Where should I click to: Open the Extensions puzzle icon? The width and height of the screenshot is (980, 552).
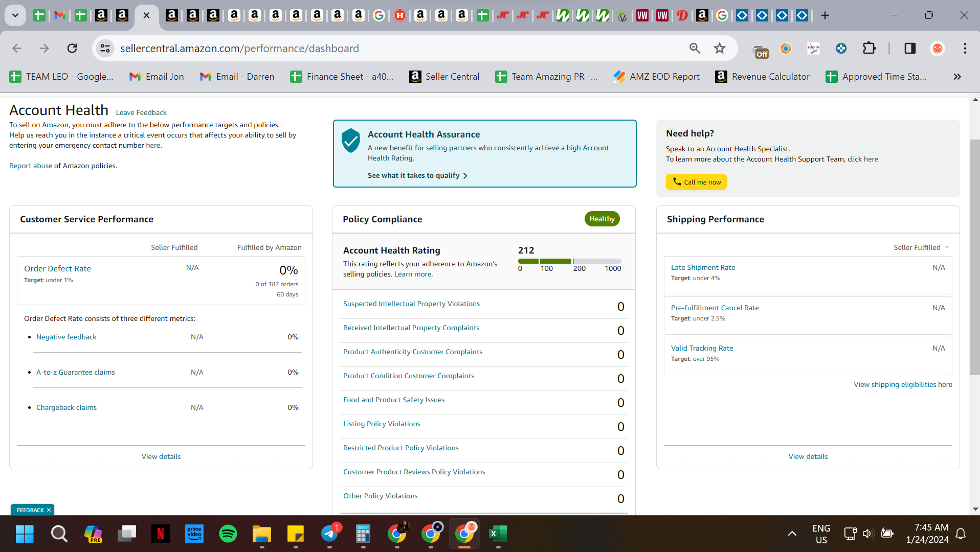(869, 48)
